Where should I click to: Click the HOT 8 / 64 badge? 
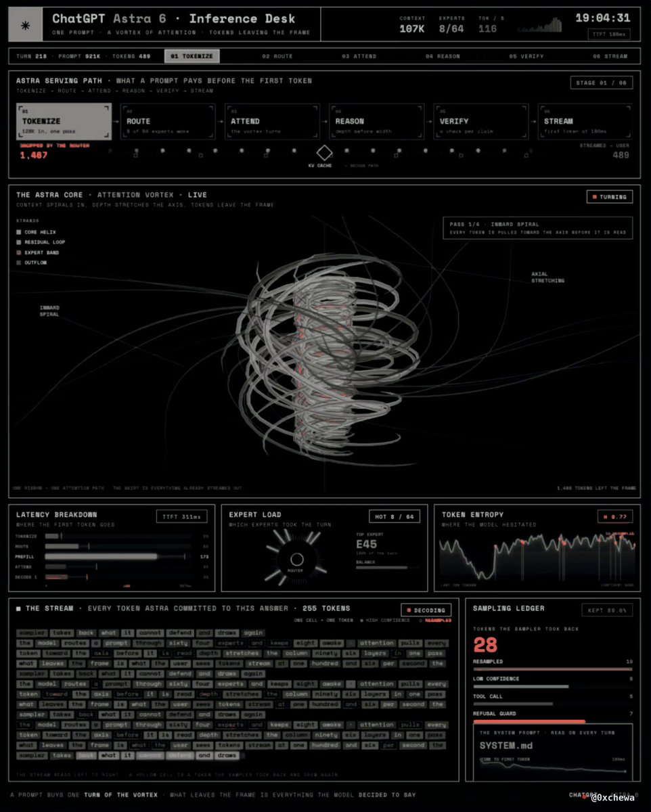395,517
